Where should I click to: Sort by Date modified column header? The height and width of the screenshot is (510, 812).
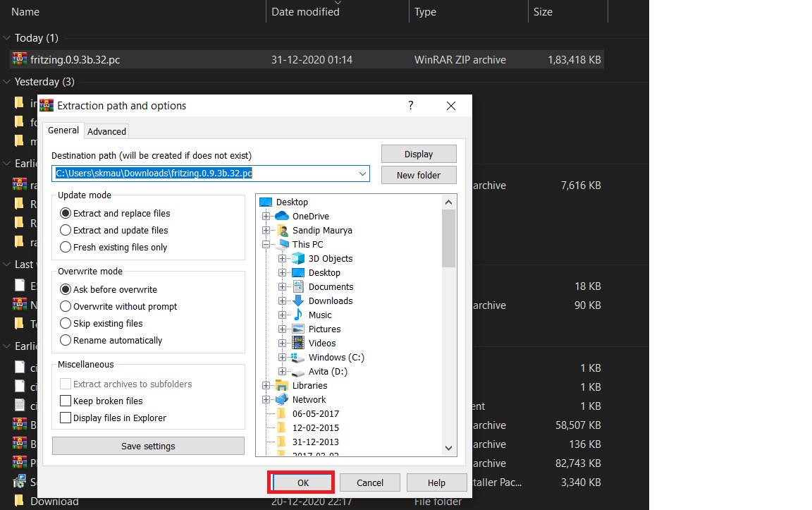(x=305, y=11)
